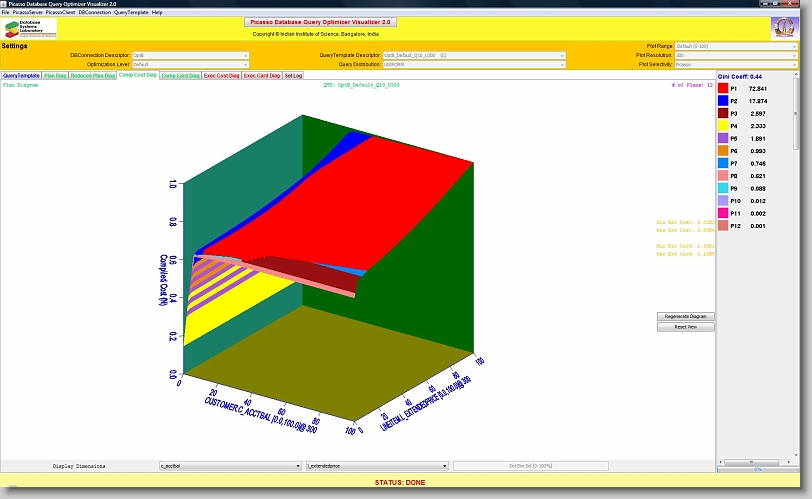
Task: Open the Exec Cost Diag tab
Action: [x=221, y=76]
